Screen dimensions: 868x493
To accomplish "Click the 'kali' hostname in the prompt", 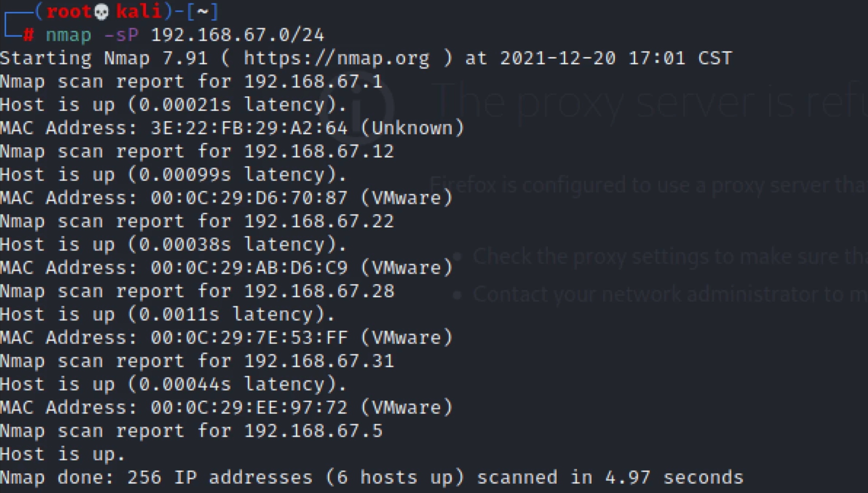I will tap(139, 12).
